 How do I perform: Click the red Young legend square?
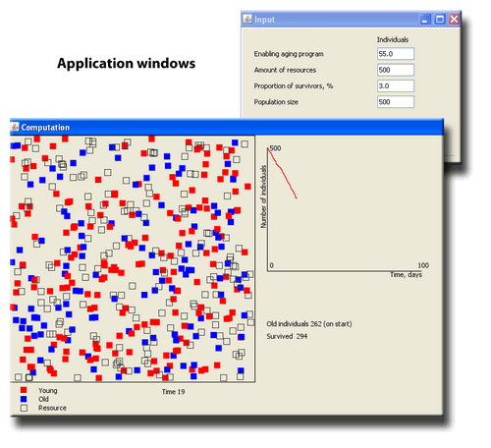(x=24, y=390)
